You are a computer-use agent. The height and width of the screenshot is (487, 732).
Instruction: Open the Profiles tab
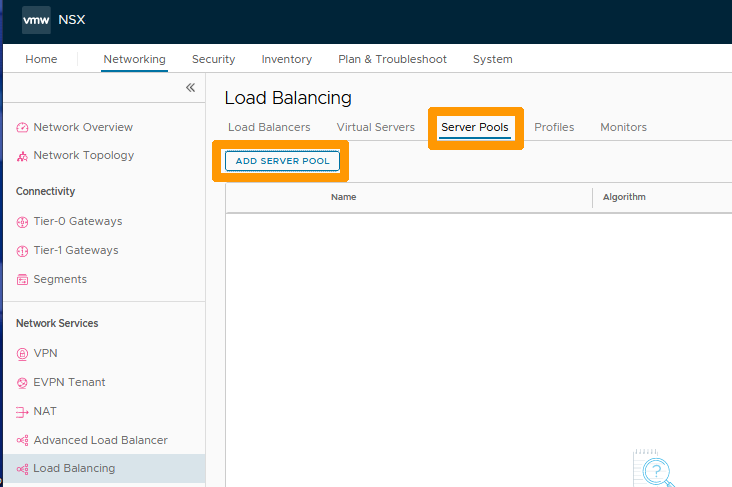click(554, 127)
